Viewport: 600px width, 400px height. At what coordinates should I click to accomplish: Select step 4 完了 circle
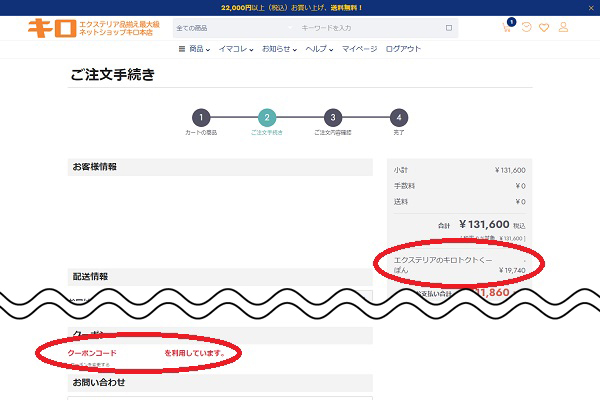399,118
